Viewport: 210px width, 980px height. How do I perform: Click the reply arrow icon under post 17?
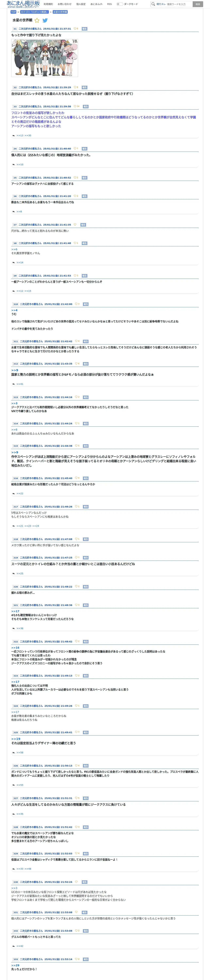coord(14,526)
